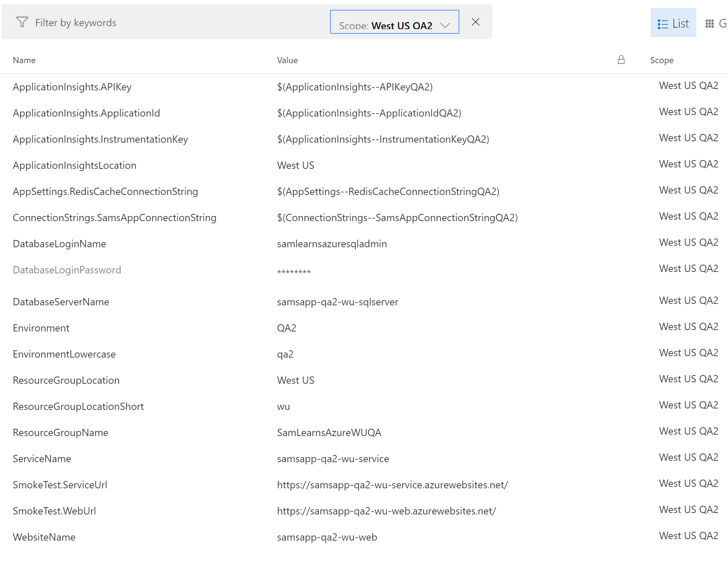The image size is (728, 566).
Task: Clear the scope filter with X
Action: [475, 22]
